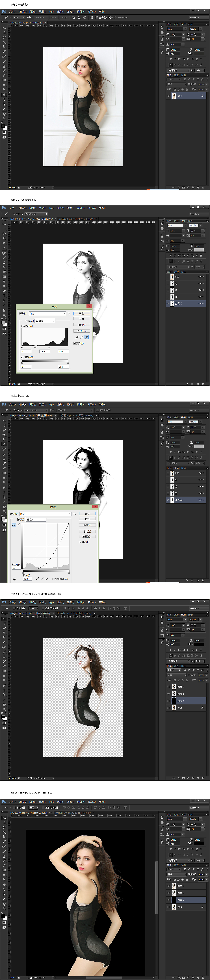Select the 绿 channel in the Curves window's Channels panel
Screen dimensions: 210x980
[x=186, y=486]
